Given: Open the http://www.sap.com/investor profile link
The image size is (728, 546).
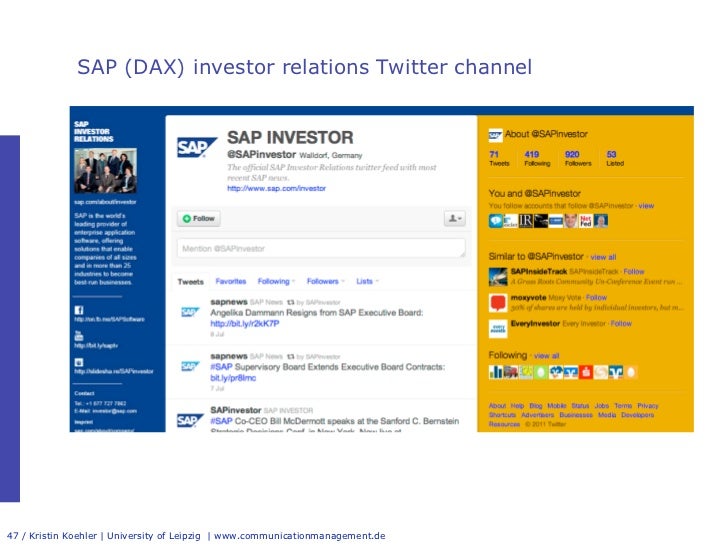Looking at the screenshot, I should coord(276,188).
